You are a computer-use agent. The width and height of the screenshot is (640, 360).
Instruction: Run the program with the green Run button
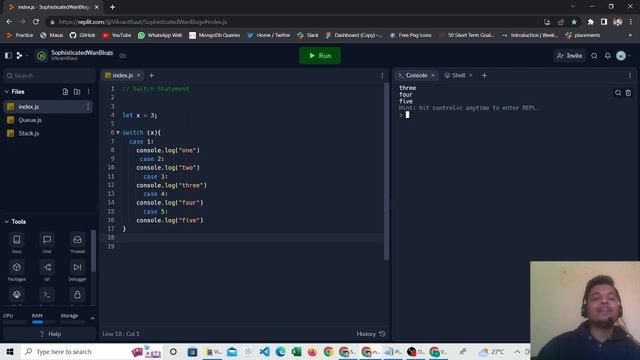pyautogui.click(x=320, y=56)
